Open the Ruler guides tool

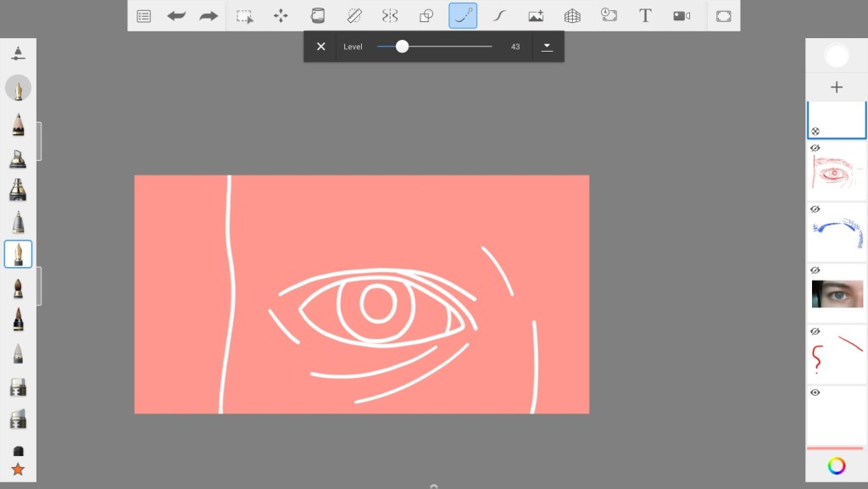354,15
